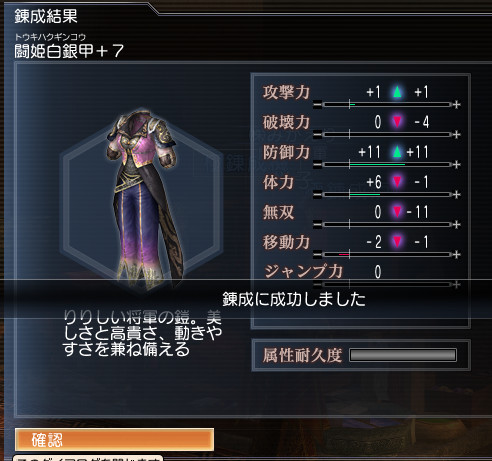The image size is (492, 461).
Task: Click the 闘姫白銀甲+7 item name
Action: (x=69, y=51)
